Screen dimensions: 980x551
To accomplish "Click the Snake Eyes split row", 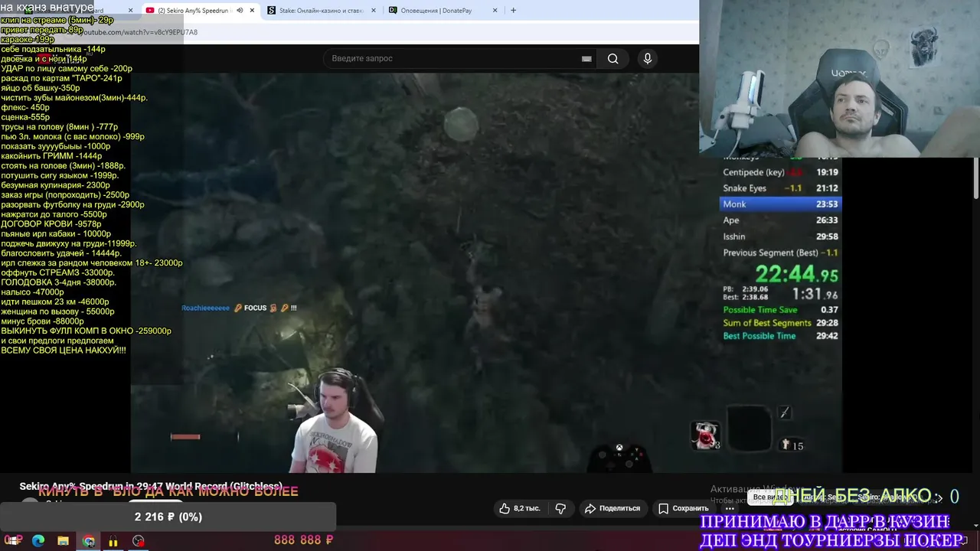I will coord(780,188).
